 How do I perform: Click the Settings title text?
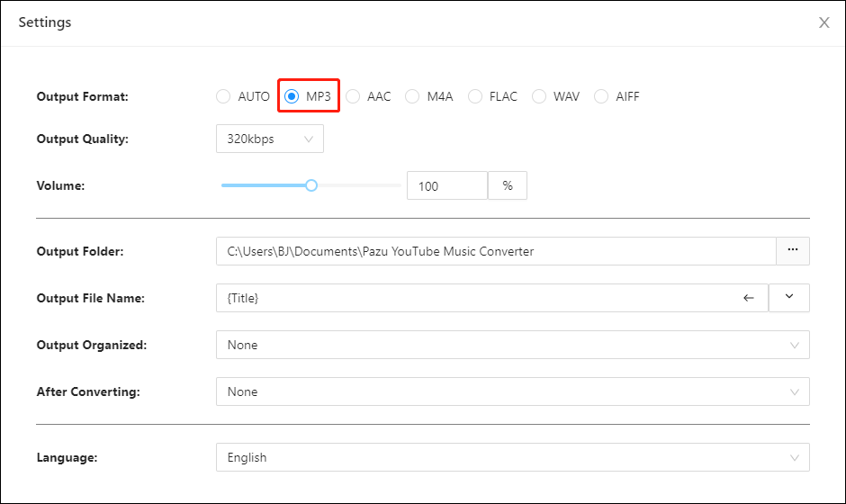pos(45,22)
